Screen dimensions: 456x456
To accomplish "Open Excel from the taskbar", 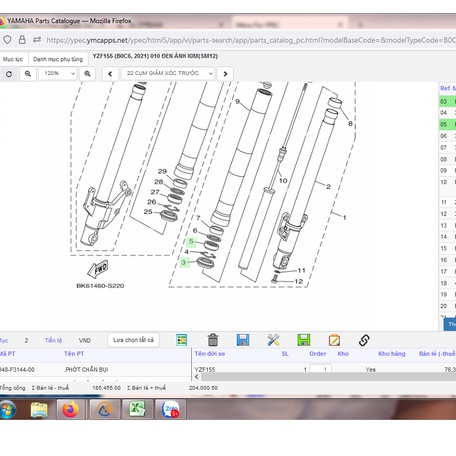I will pos(137,409).
